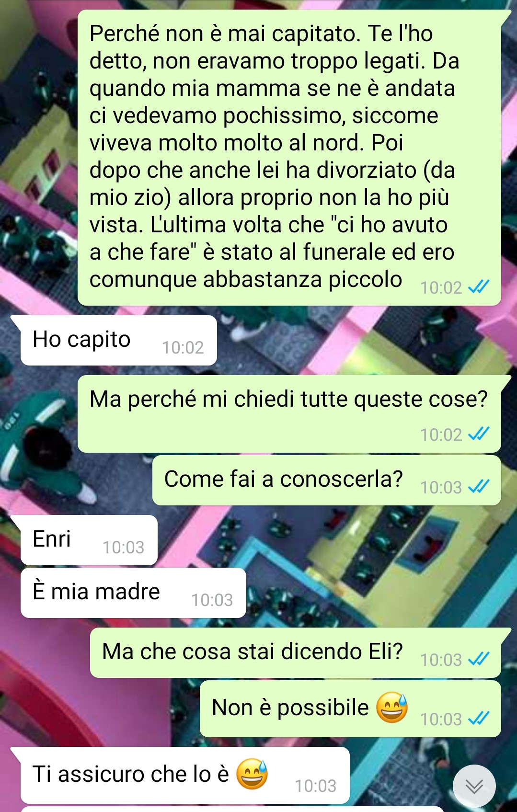Image resolution: width=517 pixels, height=812 pixels.
Task: Tap read ticks on 'Ma che cosa stai dicendo Eli?'
Action: pyautogui.click(x=479, y=659)
